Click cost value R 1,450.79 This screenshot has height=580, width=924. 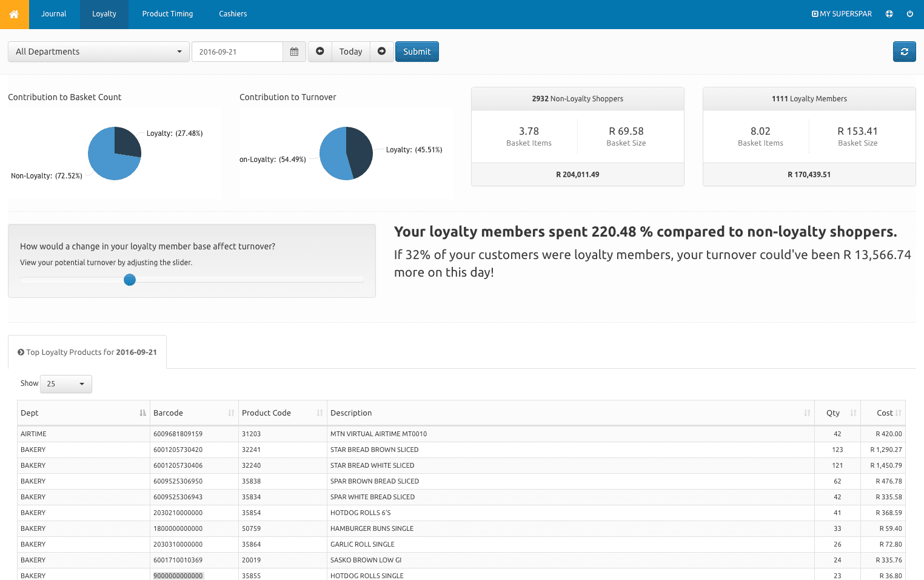[x=886, y=465]
